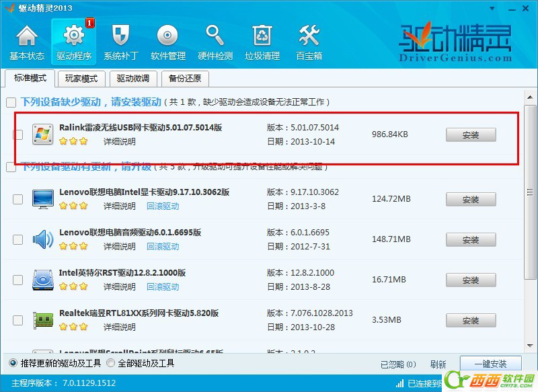Open 详细说明 for Ralink driver
The height and width of the screenshot is (392, 538).
tap(120, 142)
